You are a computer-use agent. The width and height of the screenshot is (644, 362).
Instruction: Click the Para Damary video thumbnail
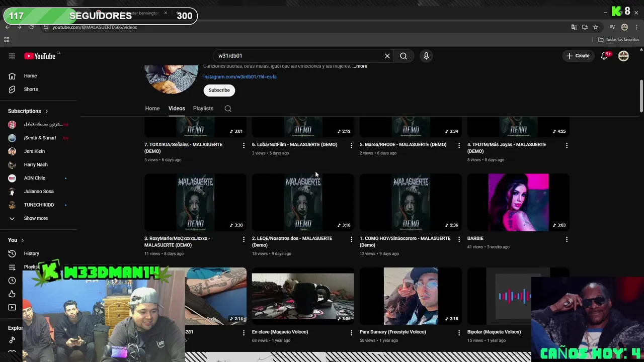tap(411, 296)
